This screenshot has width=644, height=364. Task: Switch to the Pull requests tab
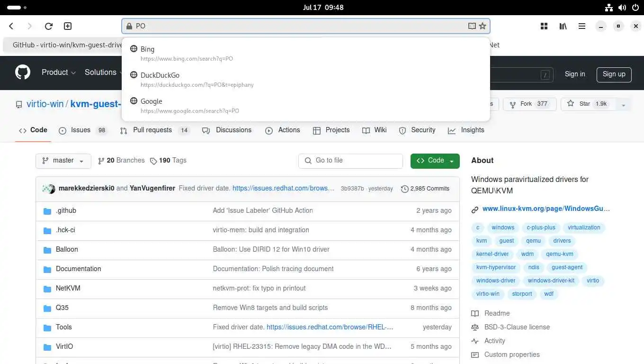pos(154,130)
